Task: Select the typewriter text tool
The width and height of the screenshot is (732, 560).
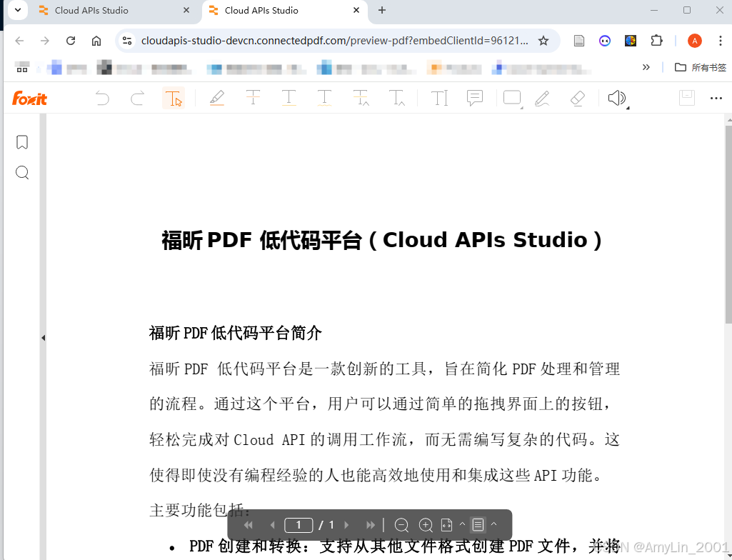Action: point(439,98)
